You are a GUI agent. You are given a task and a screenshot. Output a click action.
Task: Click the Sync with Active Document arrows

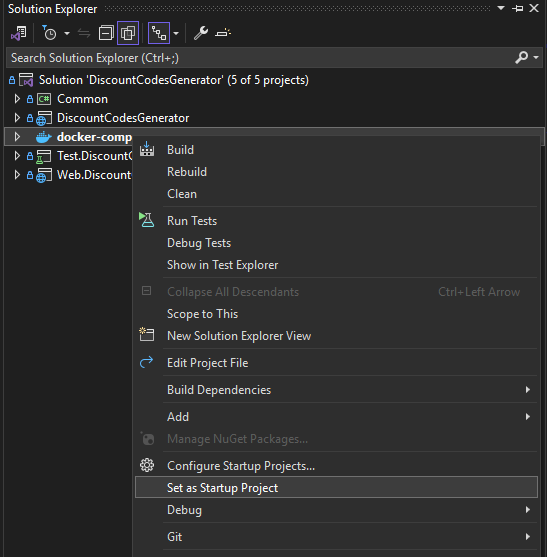click(x=84, y=33)
